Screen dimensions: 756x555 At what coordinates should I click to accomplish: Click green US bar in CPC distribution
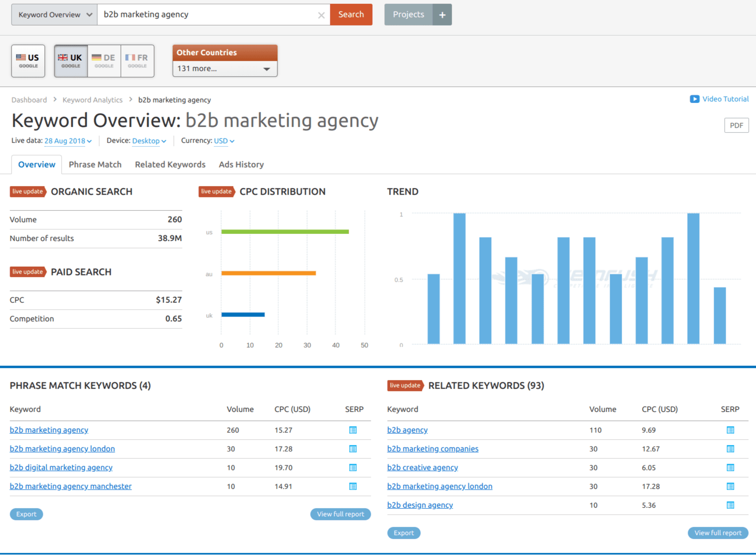(285, 232)
